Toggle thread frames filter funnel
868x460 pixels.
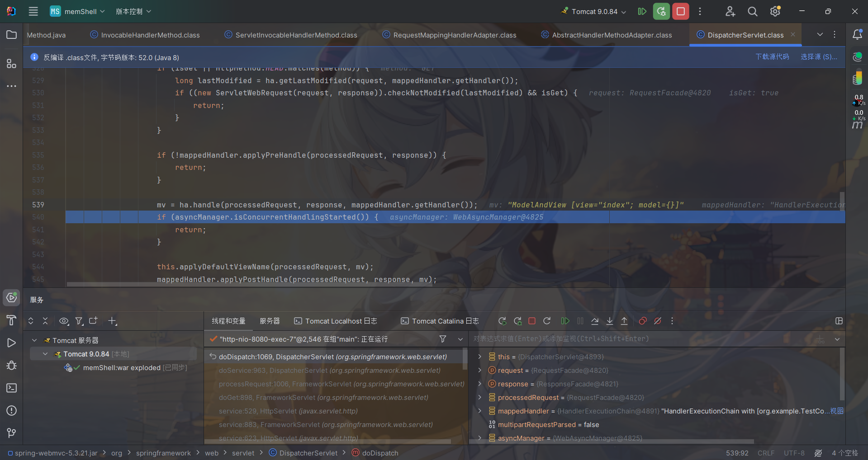[x=443, y=339]
